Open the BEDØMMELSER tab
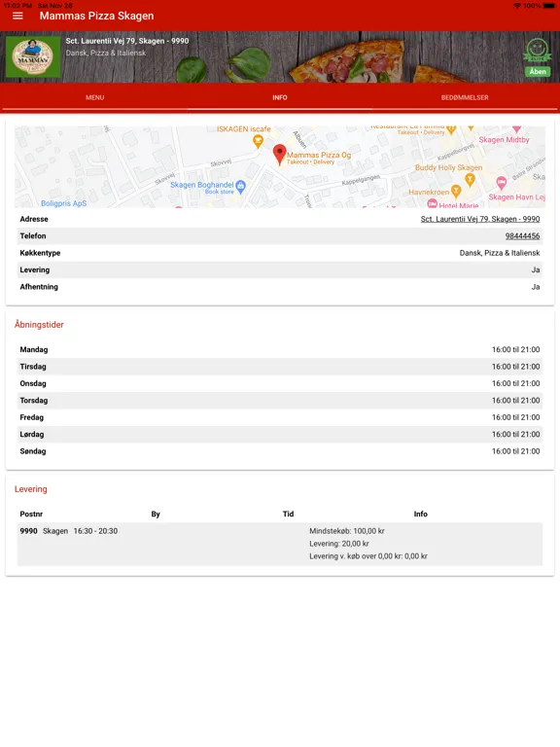Image resolution: width=560 pixels, height=747 pixels. (465, 97)
